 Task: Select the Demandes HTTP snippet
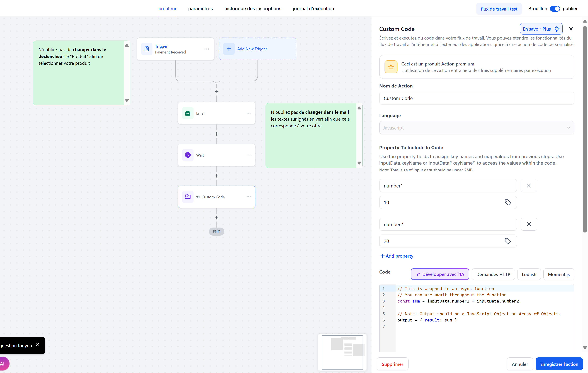493,274
